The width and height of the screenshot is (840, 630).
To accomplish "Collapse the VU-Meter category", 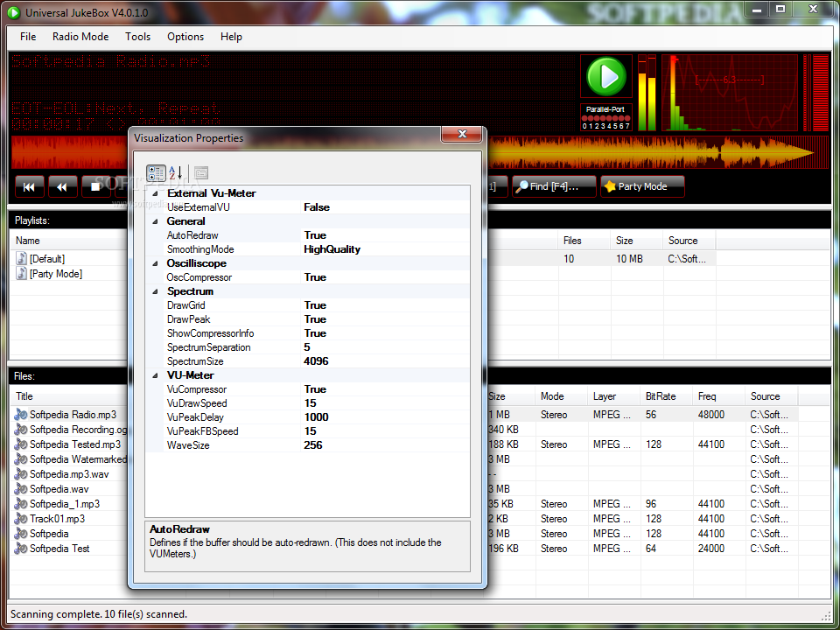I will (x=156, y=375).
